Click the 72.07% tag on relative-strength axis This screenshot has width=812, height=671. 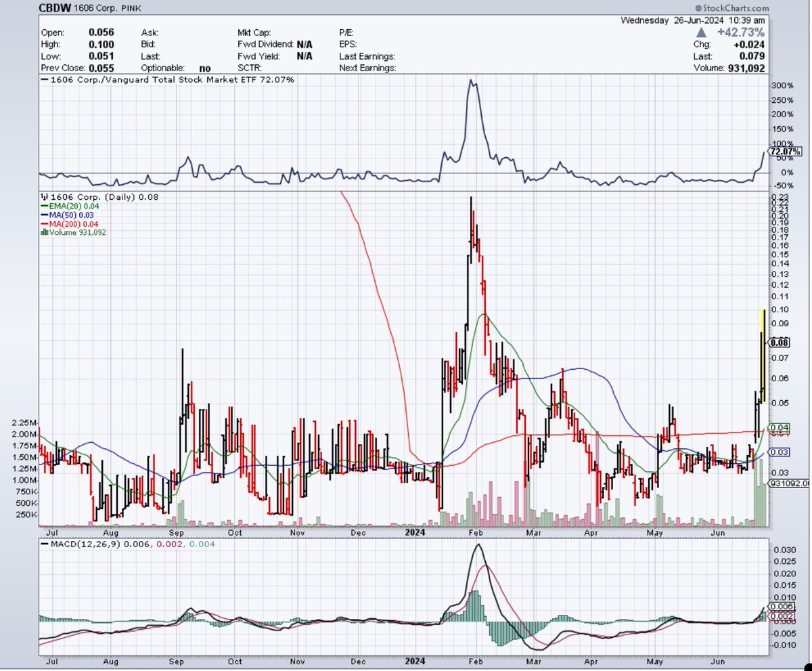(786, 151)
